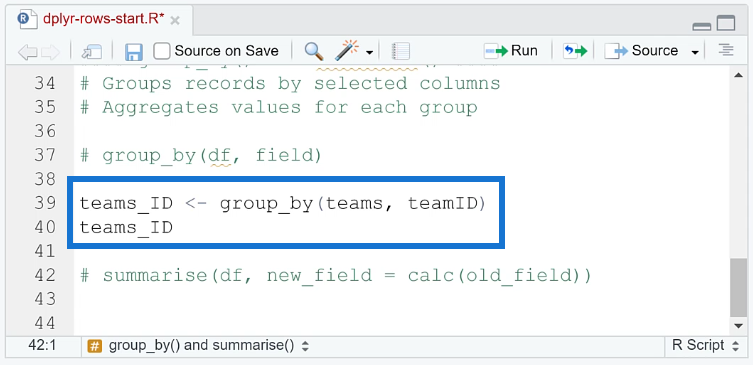The width and height of the screenshot is (753, 365).
Task: Open section navigator group_by() and summarise()
Action: (199, 346)
